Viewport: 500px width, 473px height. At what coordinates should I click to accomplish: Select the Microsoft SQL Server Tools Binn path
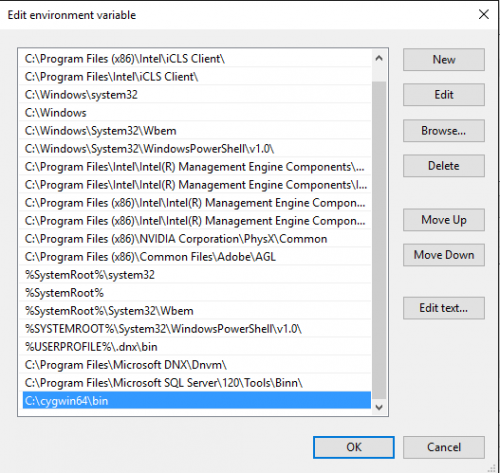tap(197, 383)
